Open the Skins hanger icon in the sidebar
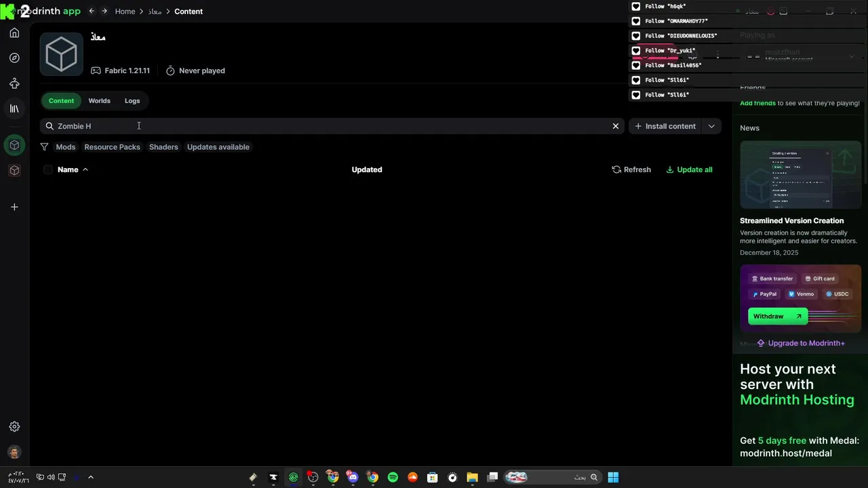The width and height of the screenshot is (868, 488). point(14,83)
